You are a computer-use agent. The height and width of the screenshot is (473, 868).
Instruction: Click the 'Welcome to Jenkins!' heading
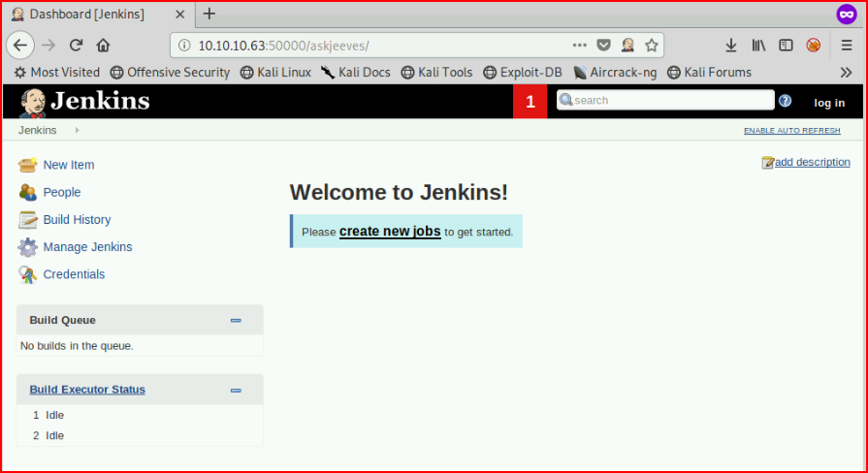click(x=399, y=193)
